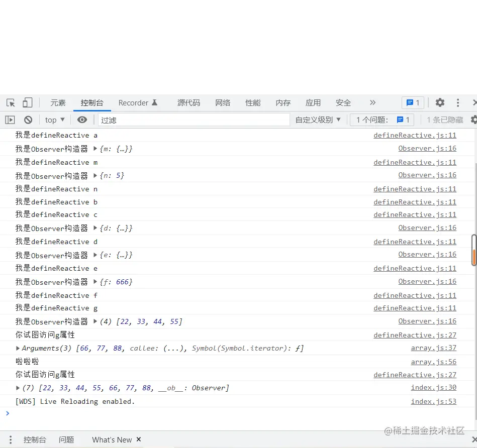This screenshot has width=477, height=448.
Task: Toggle the device emulation icon
Action: pos(27,102)
